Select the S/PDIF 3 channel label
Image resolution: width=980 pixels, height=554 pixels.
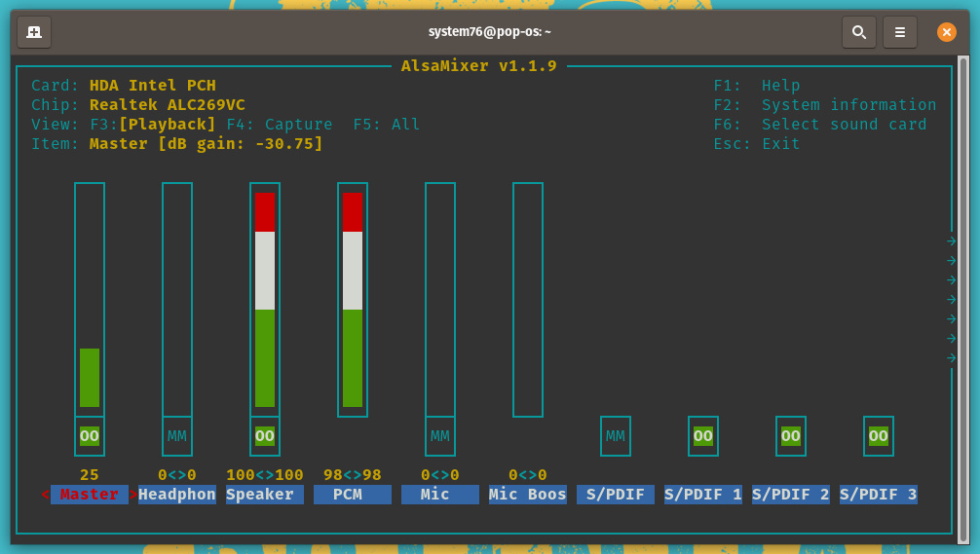coord(878,494)
